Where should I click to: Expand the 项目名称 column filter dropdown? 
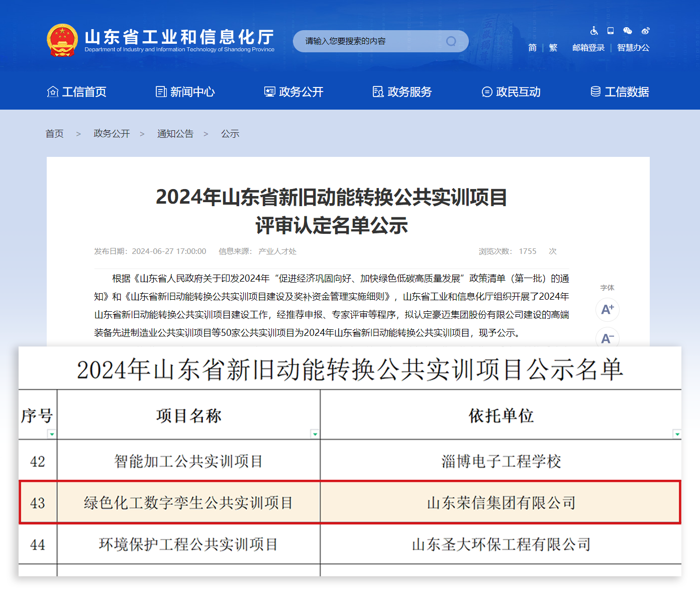coord(315,434)
